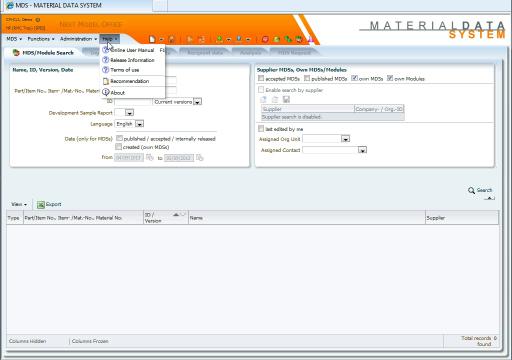Select Online User Manual from Help menu
The height and width of the screenshot is (360, 512).
[132, 50]
